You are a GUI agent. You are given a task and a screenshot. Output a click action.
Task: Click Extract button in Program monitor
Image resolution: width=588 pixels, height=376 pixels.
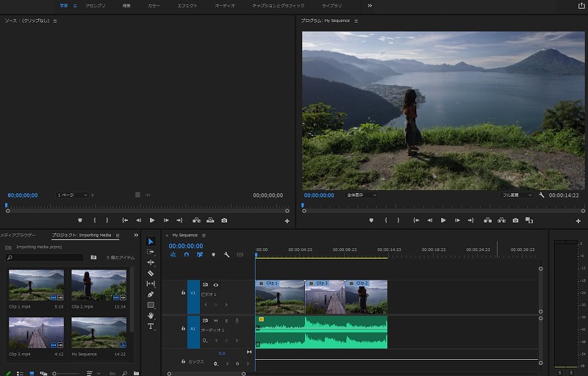[501, 220]
